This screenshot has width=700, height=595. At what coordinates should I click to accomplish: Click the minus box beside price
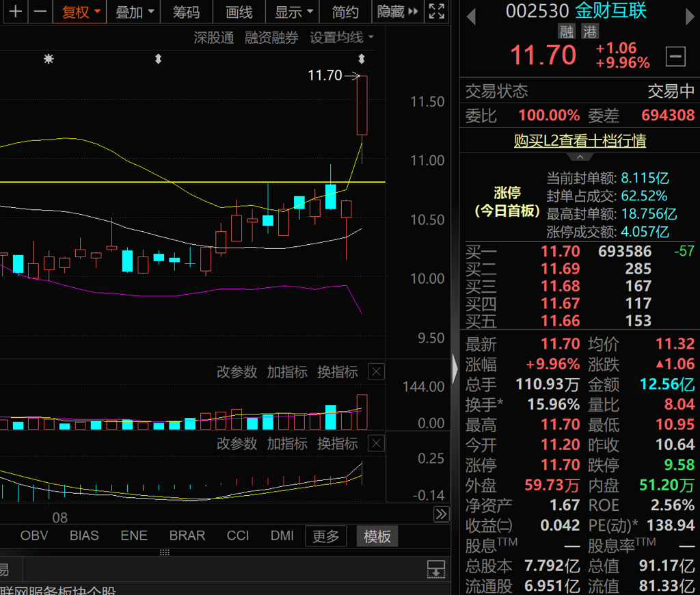click(675, 57)
